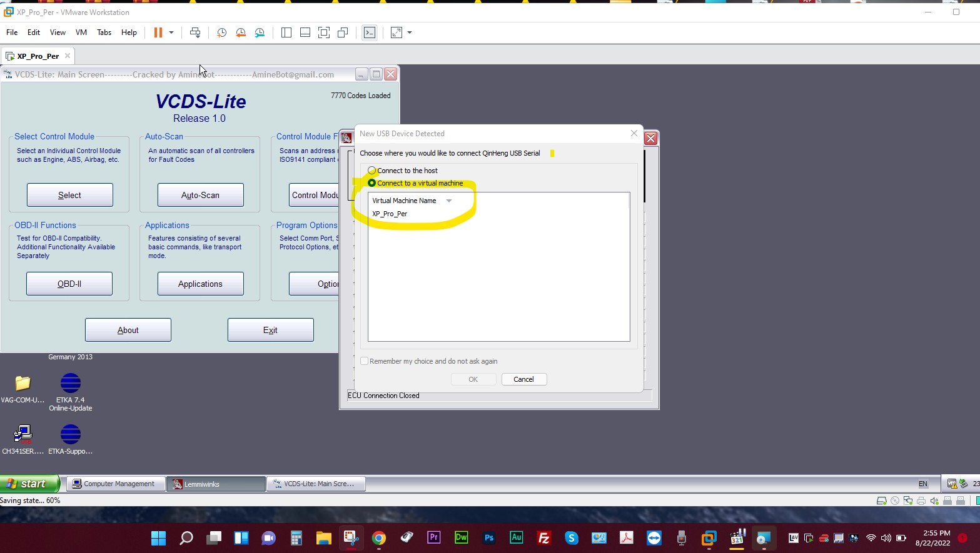Open Google Chrome from the taskbar

[378, 538]
